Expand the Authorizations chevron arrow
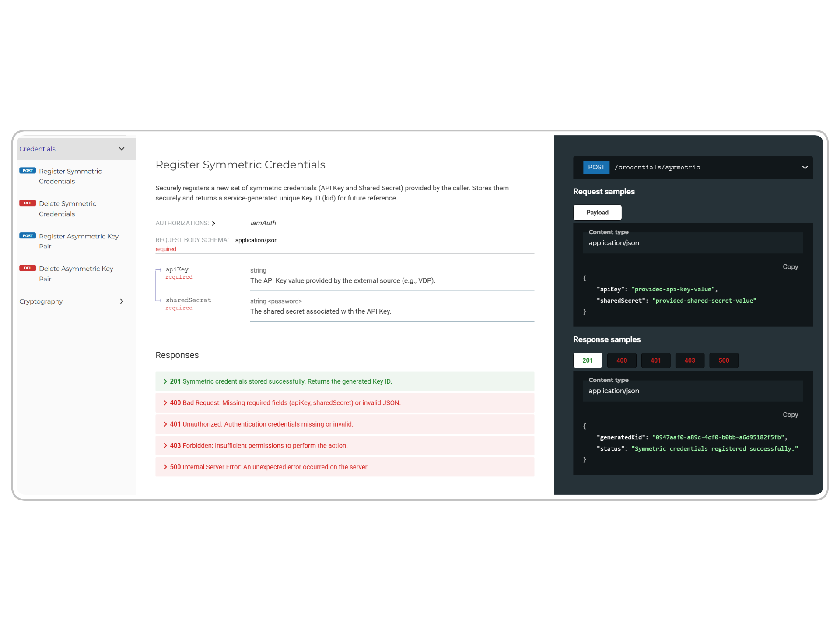This screenshot has width=840, height=630. coord(213,223)
